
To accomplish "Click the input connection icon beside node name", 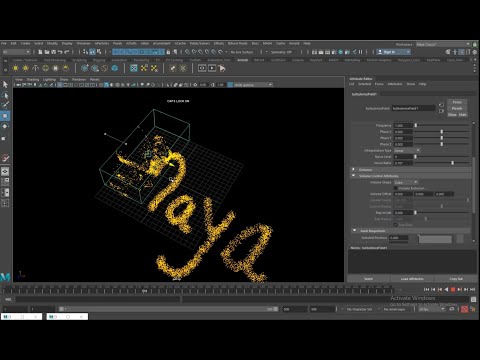I will [x=441, y=105].
